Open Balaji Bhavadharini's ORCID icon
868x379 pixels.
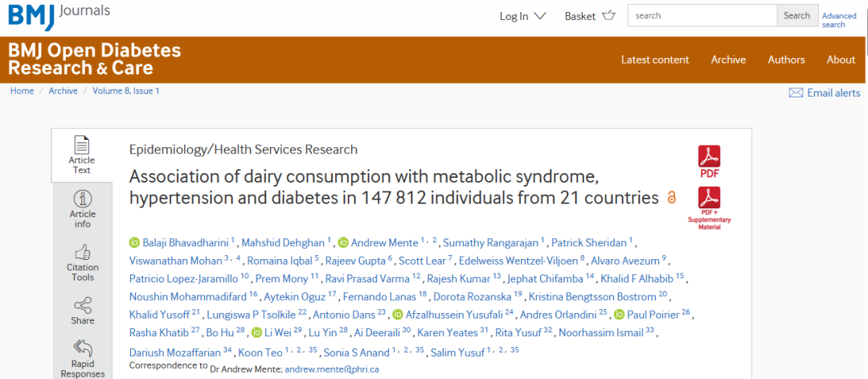coord(134,242)
